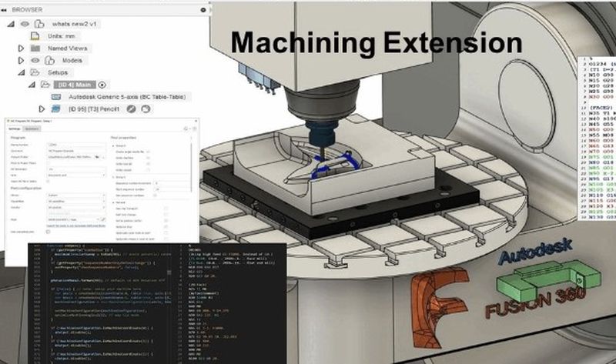This screenshot has height=364, width=616.
Task: Select the [ID 95] [T3] Pencil1 label
Action: coord(94,109)
